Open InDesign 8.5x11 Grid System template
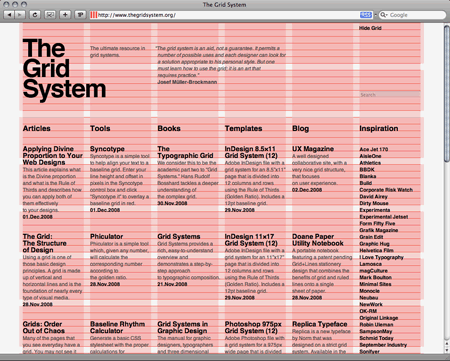 (x=251, y=152)
